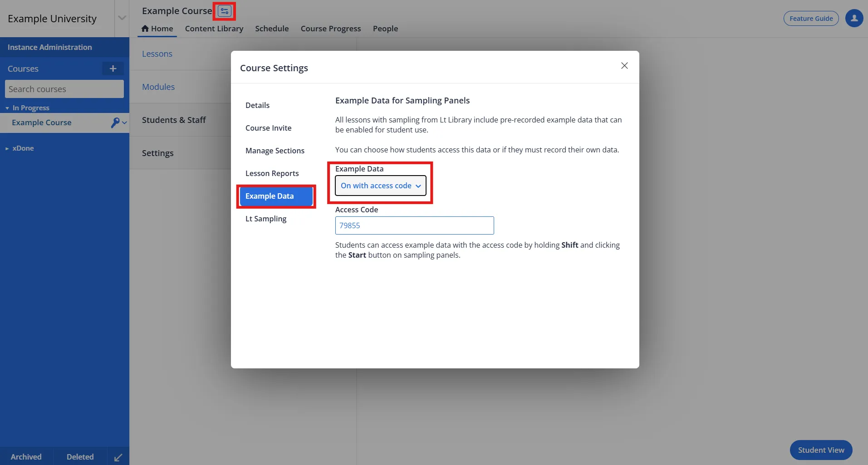Select Lesson Reports in Course Settings
868x465 pixels.
point(272,173)
